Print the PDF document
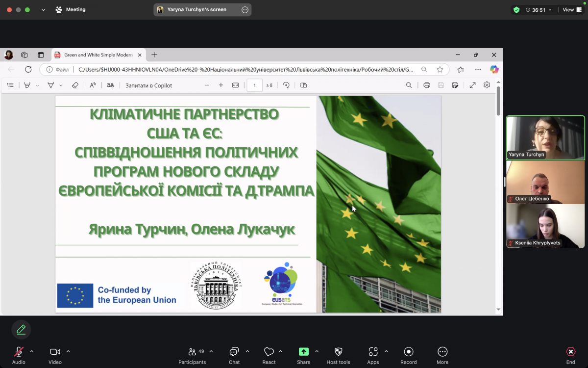 (426, 85)
